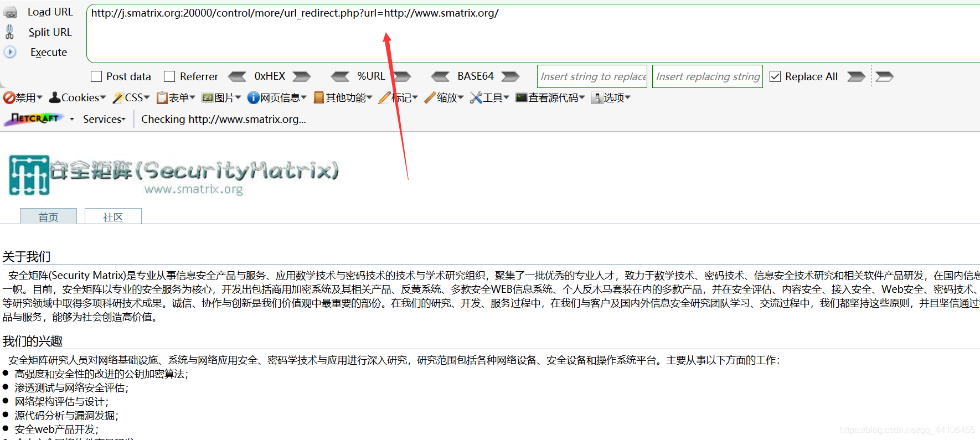The width and height of the screenshot is (980, 440).
Task: Click the HackBar URL text area
Action: 533,34
